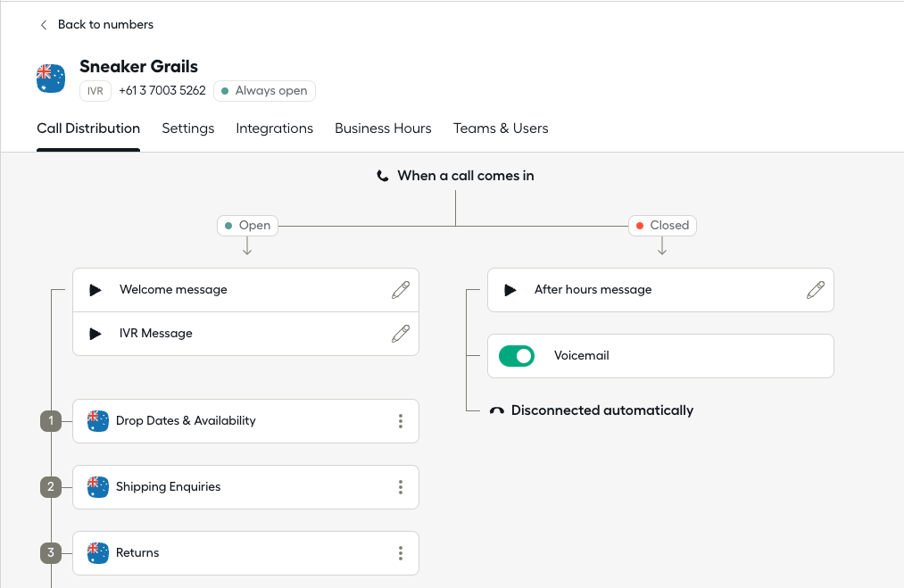Screen dimensions: 904x588
Task: Open options menu for Drop Dates & Availability
Action: pyautogui.click(x=401, y=421)
